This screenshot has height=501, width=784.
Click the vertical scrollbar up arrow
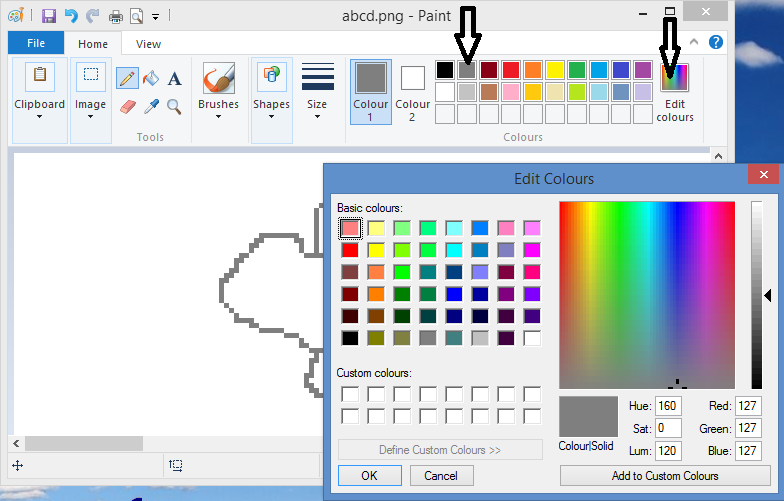pos(718,156)
